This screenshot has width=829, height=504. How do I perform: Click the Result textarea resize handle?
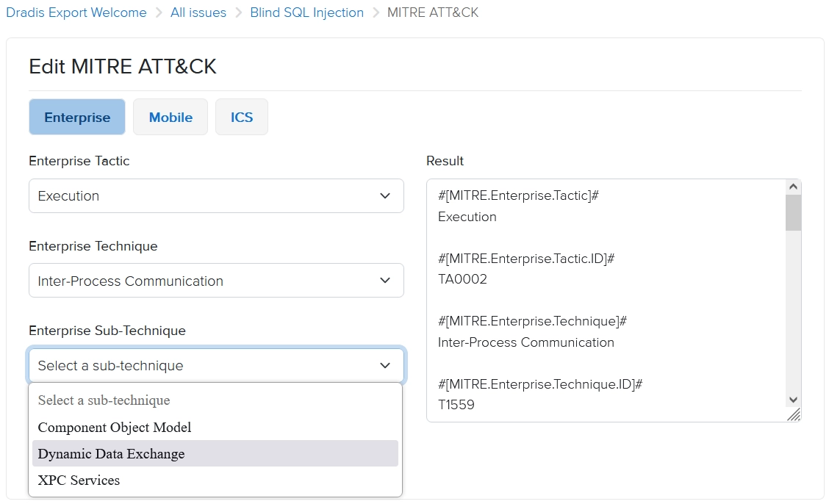point(794,414)
